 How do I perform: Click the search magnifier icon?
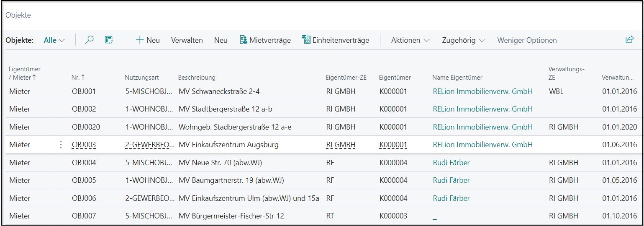89,40
